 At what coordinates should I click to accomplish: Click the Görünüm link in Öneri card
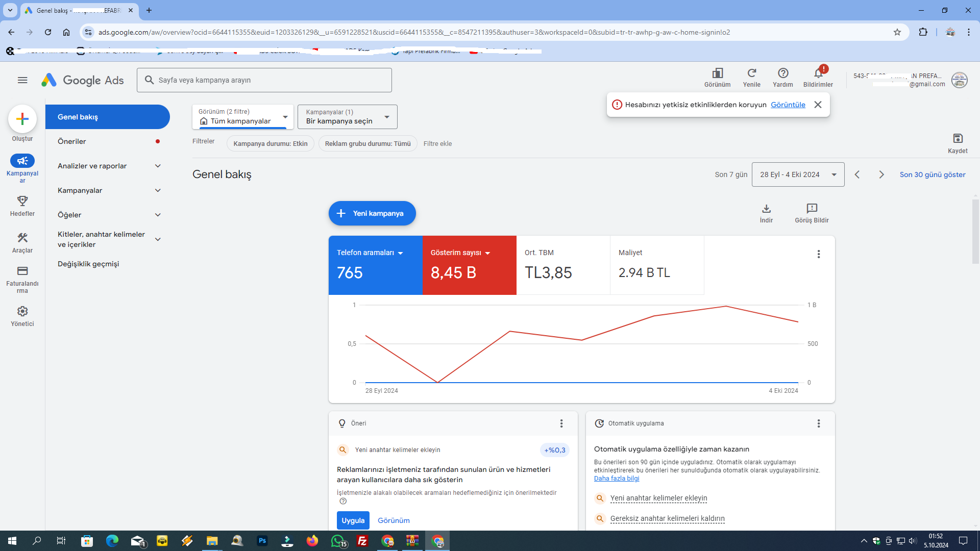coord(394,520)
